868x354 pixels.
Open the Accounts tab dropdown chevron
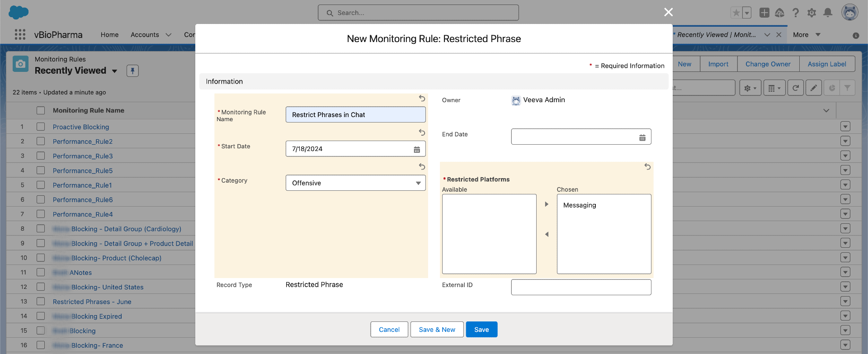[169, 35]
